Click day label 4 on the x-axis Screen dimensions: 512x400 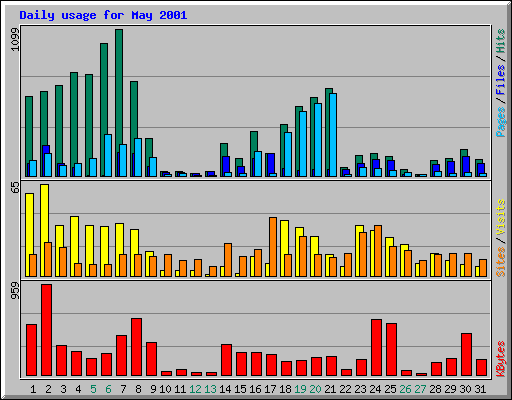click(x=78, y=389)
